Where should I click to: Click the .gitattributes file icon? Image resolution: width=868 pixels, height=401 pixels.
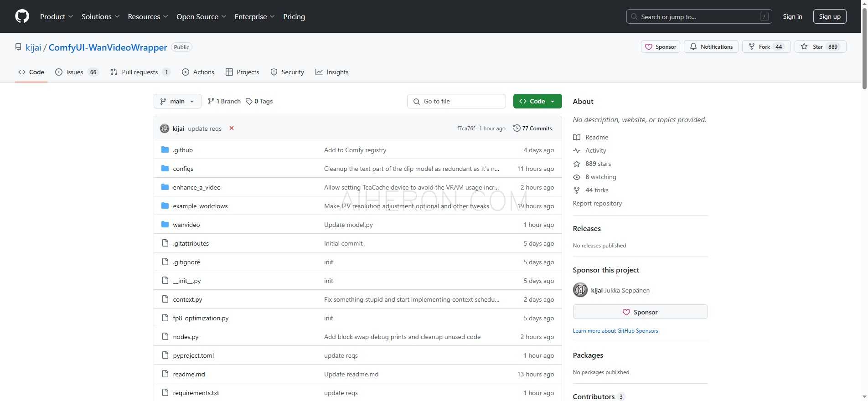click(x=165, y=243)
